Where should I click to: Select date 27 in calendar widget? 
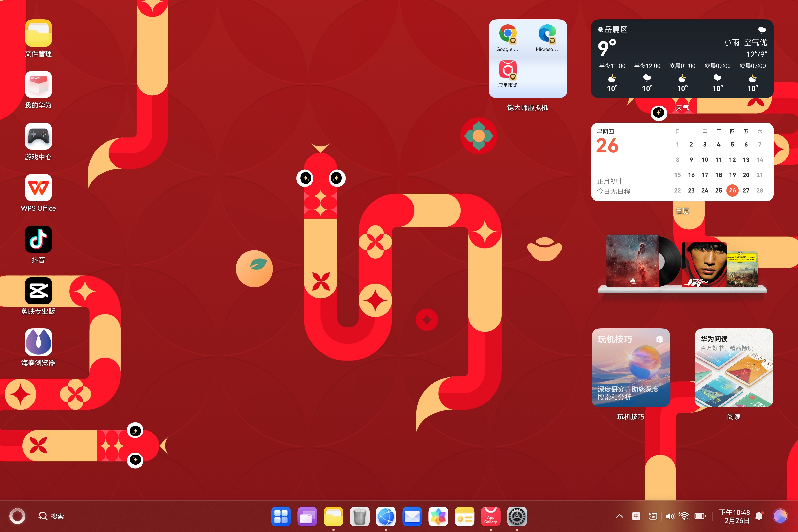tap(746, 190)
